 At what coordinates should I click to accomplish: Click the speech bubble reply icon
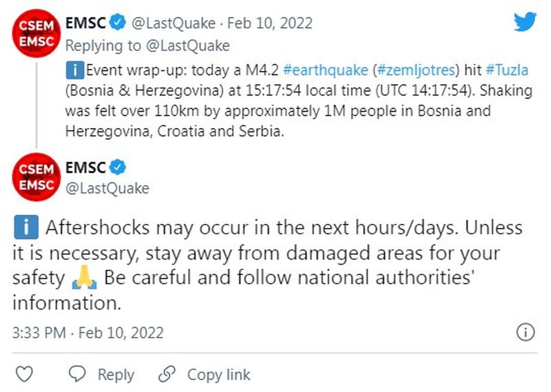tap(79, 374)
